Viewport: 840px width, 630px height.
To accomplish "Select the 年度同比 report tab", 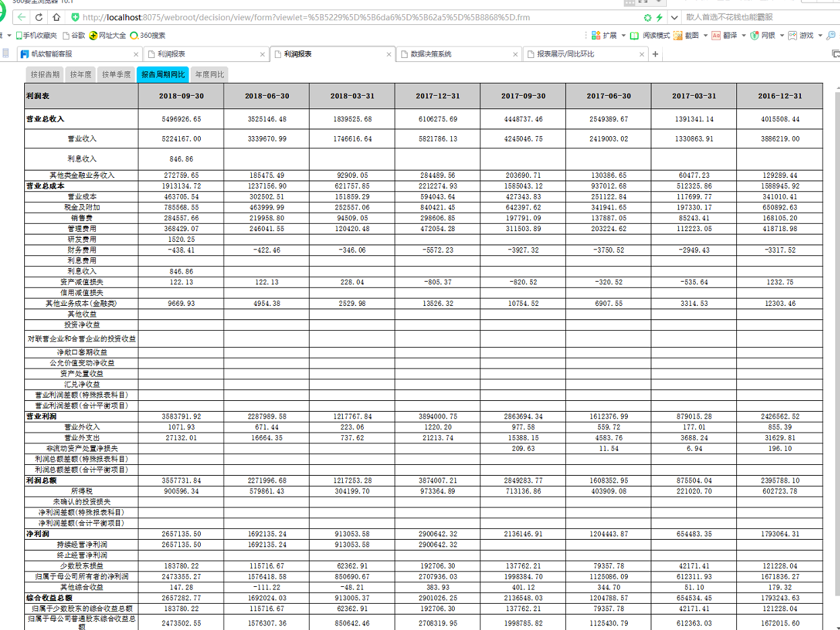I will [209, 75].
